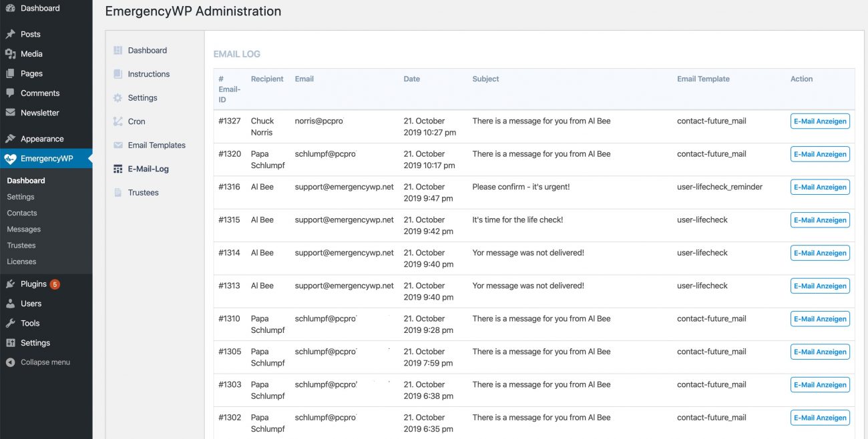Click E-Mail Anzeigen for email #1315
Screen dimensions: 868x439
pyautogui.click(x=820, y=220)
